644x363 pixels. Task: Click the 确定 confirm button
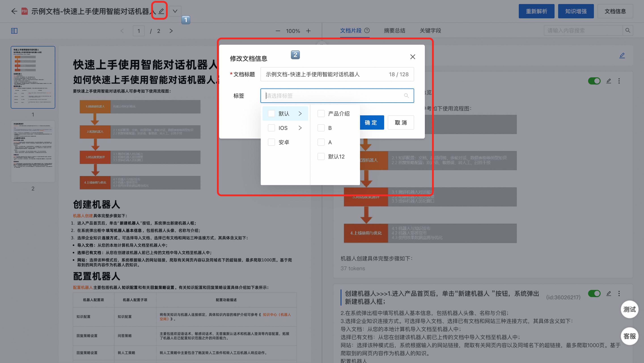click(371, 122)
